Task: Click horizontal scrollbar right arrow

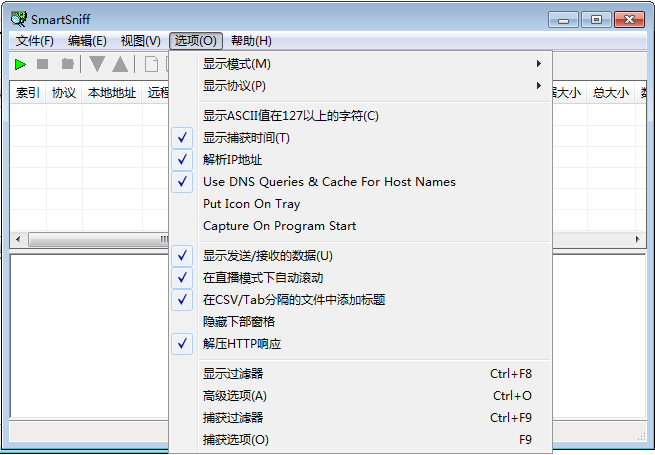Action: coord(637,239)
